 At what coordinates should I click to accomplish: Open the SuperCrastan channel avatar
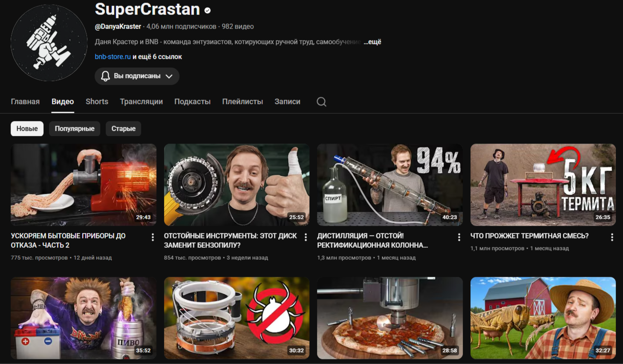[49, 43]
